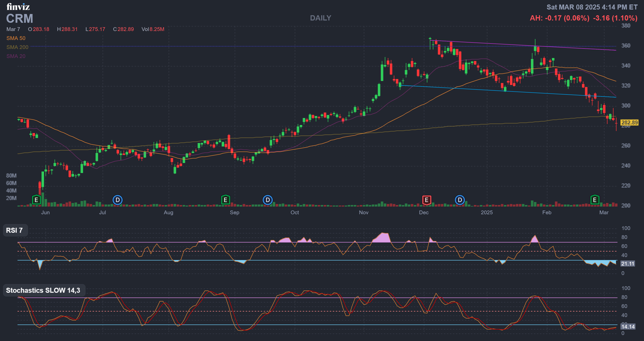Image resolution: width=644 pixels, height=341 pixels.
Task: Click the Mar label on the time axis
Action: pos(604,212)
